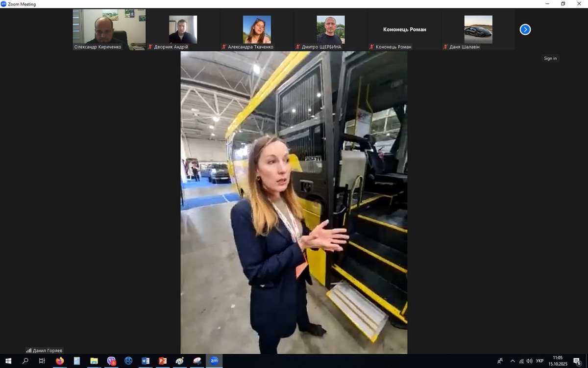
Task: Click the main speaker video of the presenter
Action: (x=294, y=202)
